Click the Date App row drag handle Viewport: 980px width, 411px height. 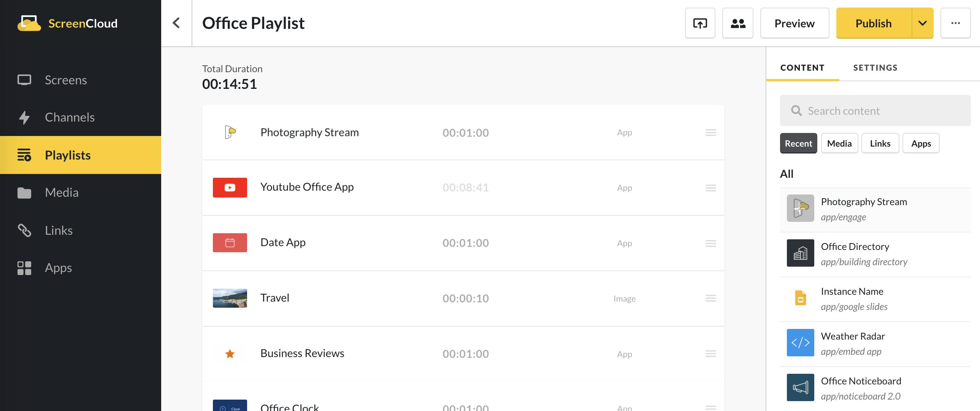click(x=710, y=243)
